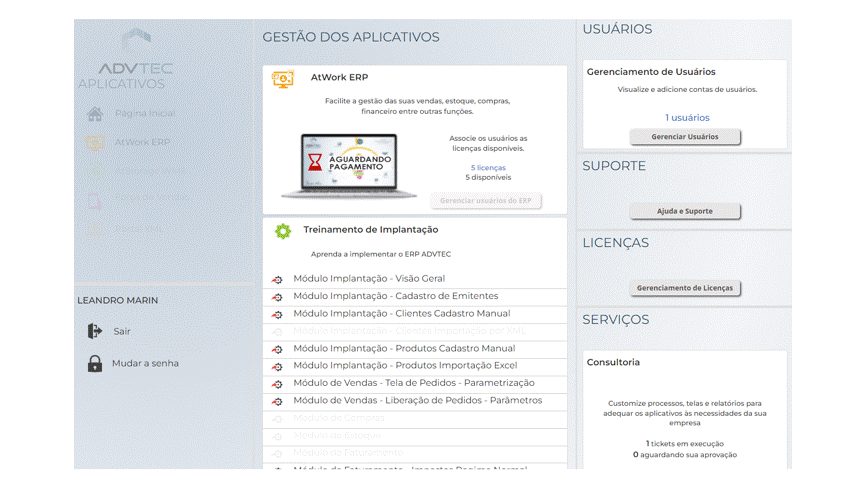The image size is (853, 480).
Task: Click the Gerenciamento de Licenças button
Action: pyautogui.click(x=685, y=288)
